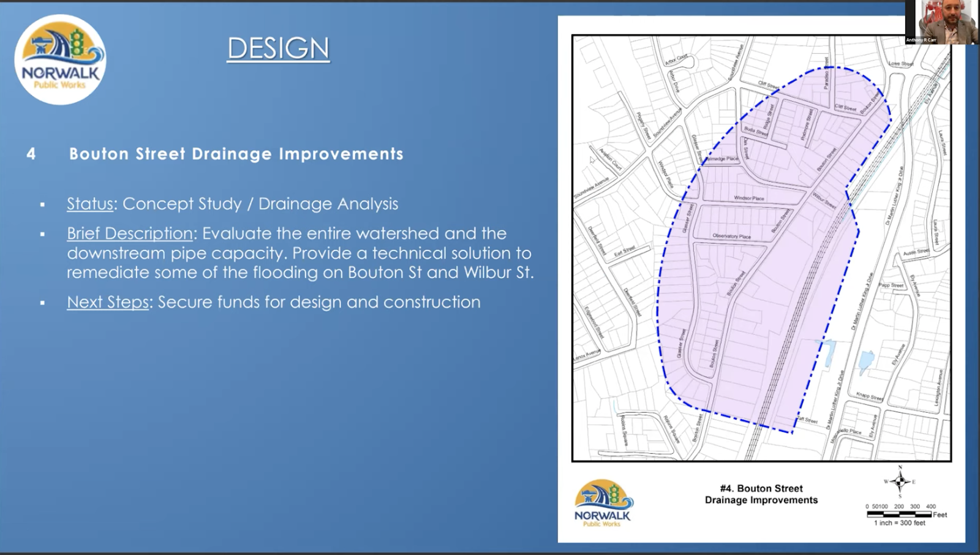Viewport: 980px width, 555px height.
Task: Click the Norwalk logo below the map
Action: tap(603, 504)
